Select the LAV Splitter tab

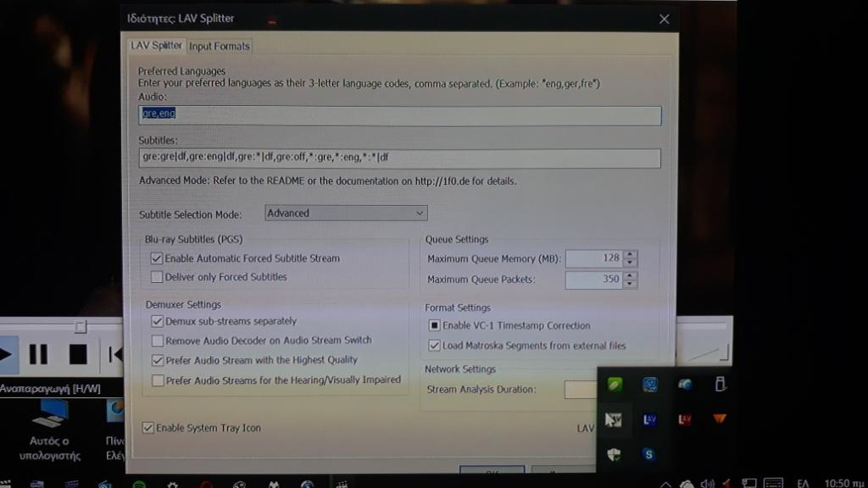click(156, 46)
